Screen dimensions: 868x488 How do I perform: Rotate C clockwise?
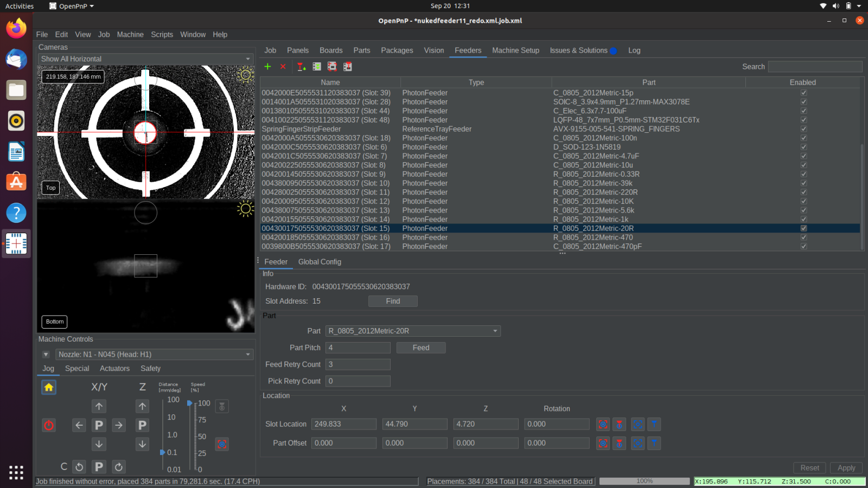(119, 466)
